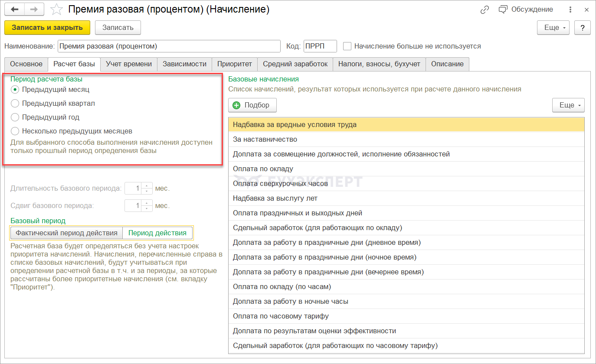
Task: Click the forward navigation arrow
Action: (x=34, y=10)
